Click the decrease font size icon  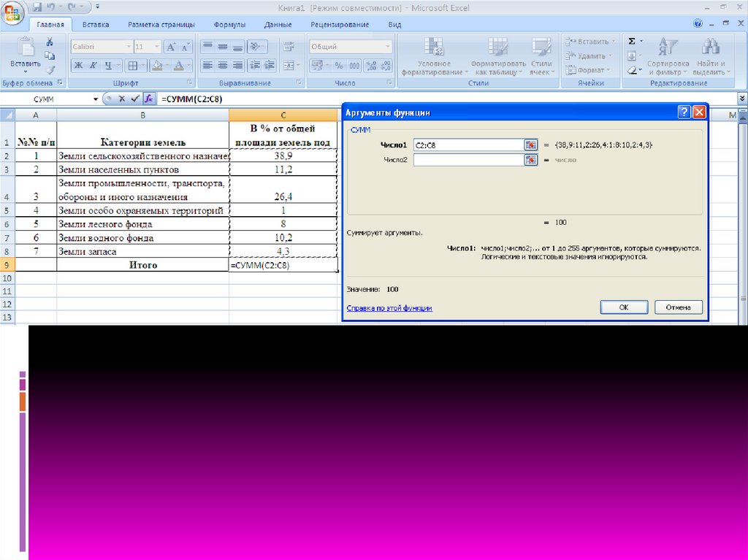186,47
